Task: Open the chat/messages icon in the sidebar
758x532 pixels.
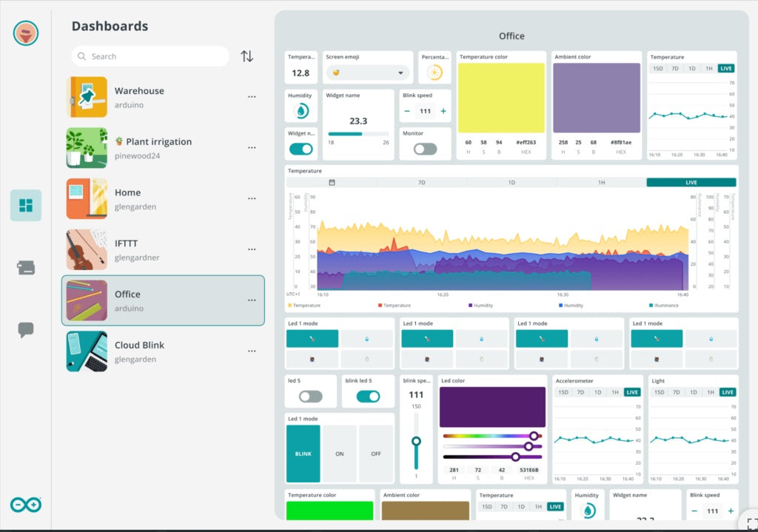Action: pos(25,331)
